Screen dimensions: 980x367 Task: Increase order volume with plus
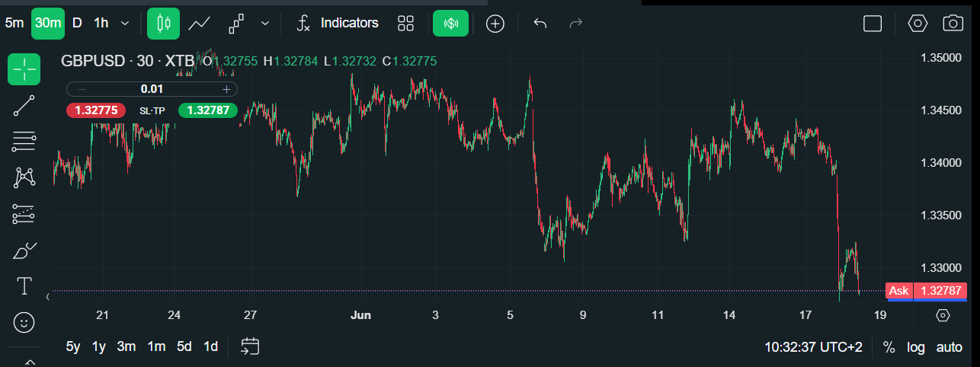point(226,89)
